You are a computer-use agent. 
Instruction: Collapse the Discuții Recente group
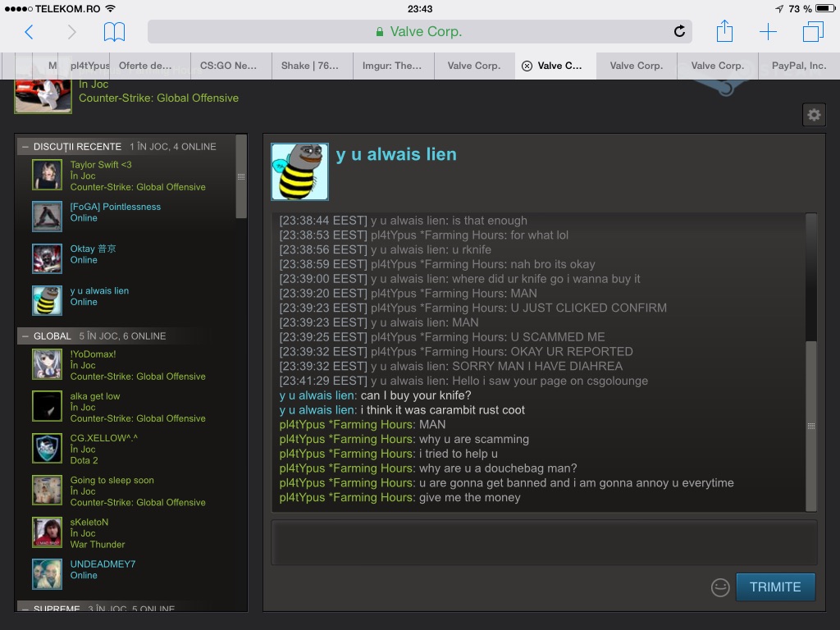(25, 147)
